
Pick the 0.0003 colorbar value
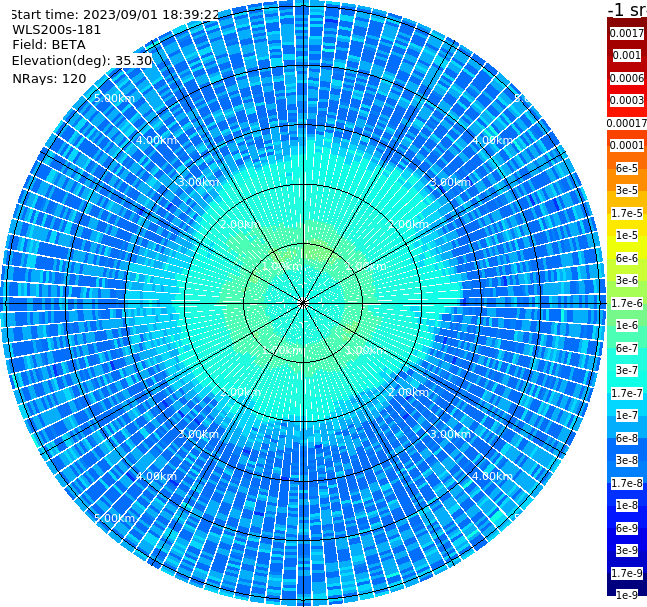(627, 100)
